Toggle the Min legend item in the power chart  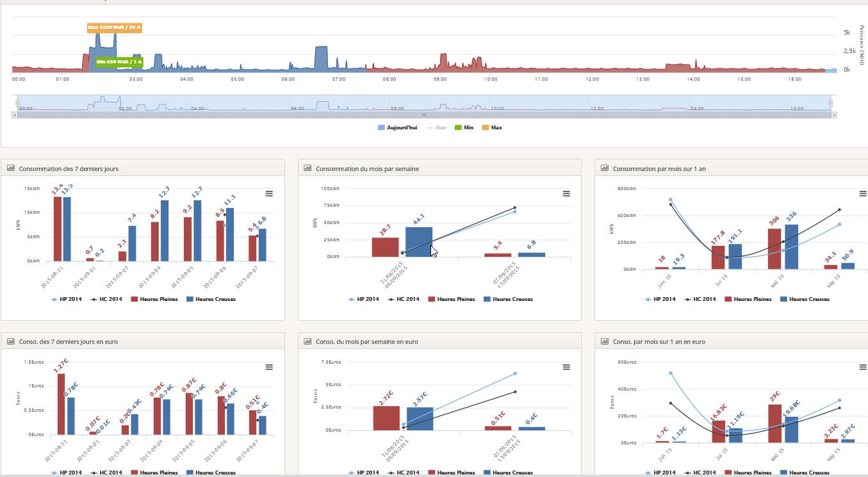[x=464, y=127]
